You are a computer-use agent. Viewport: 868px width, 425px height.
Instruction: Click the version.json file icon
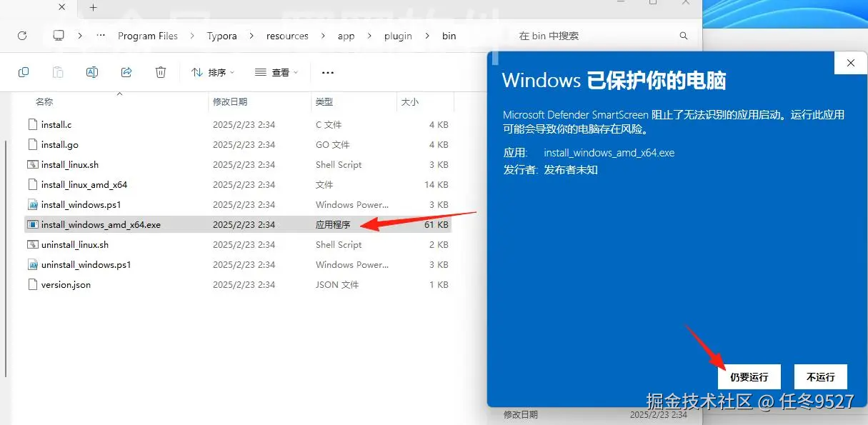click(x=32, y=284)
